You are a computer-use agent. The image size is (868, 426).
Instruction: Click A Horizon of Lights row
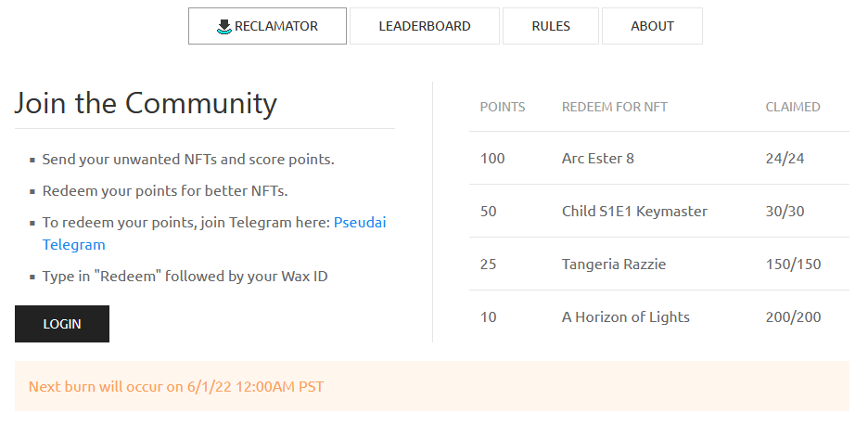coord(658,316)
